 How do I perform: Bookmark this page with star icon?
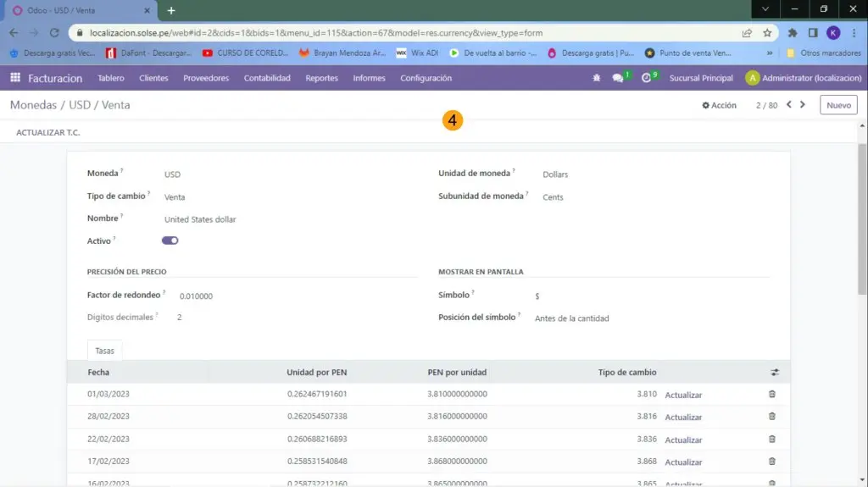(x=767, y=33)
